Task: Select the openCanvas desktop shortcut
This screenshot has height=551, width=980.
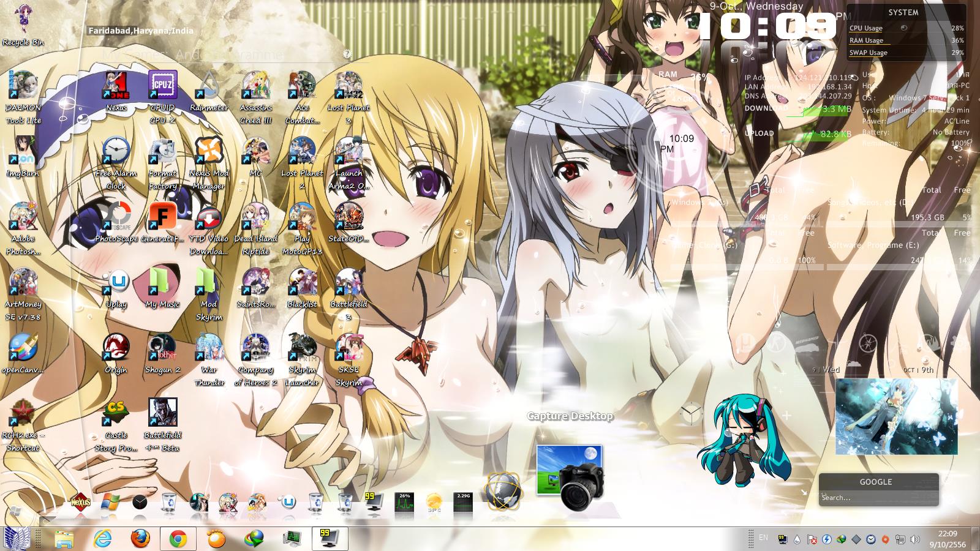Action: [x=23, y=354]
